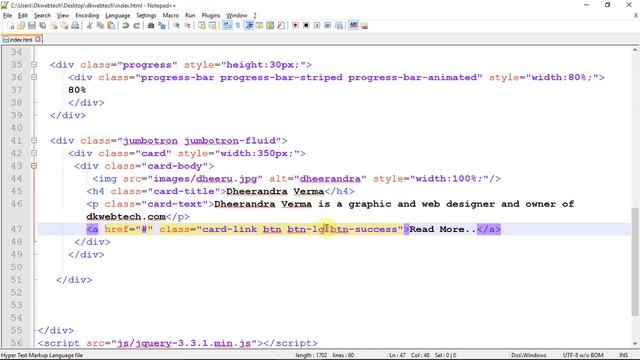The width and height of the screenshot is (640, 360).
Task: Toggle Word Wrap toolbar button
Action: pos(227,26)
